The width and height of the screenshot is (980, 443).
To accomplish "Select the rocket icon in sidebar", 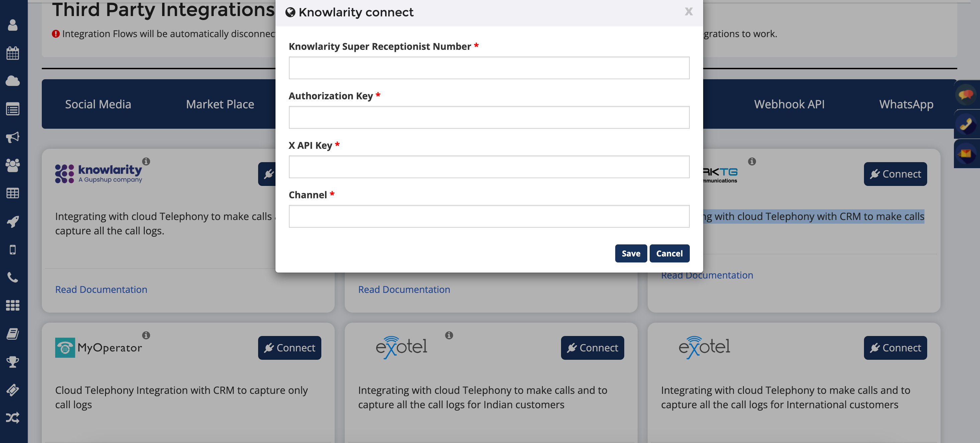I will [x=13, y=222].
